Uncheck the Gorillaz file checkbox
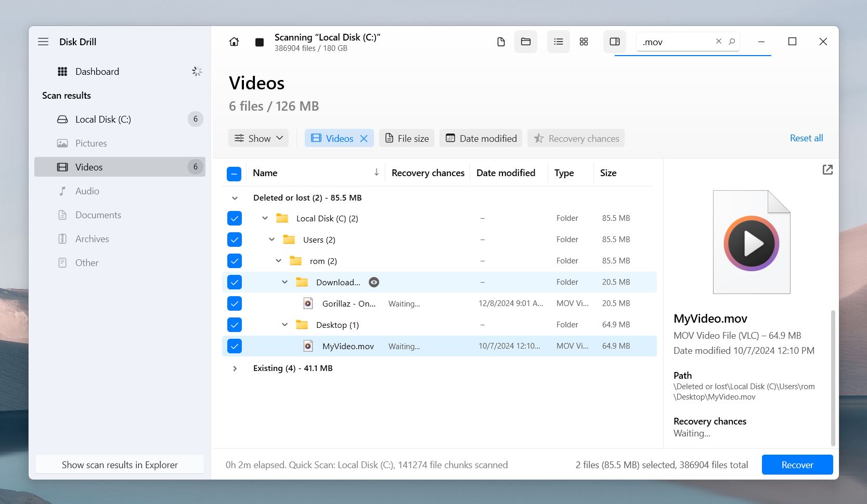 tap(235, 303)
